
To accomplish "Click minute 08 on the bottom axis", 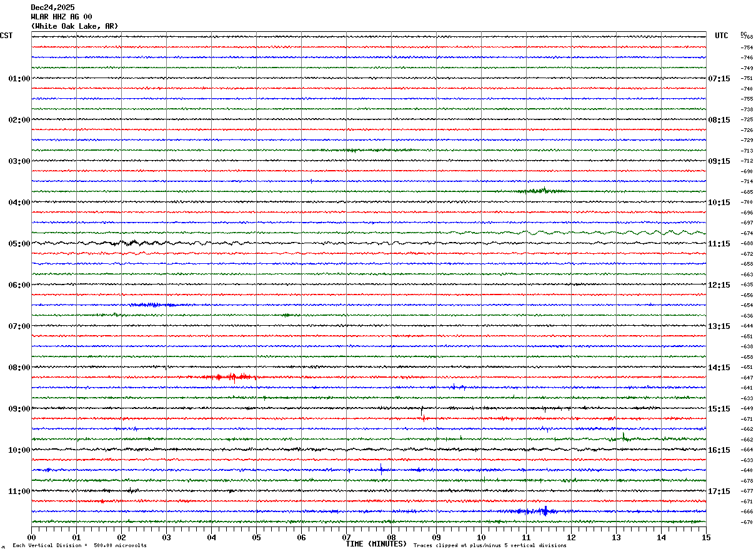I will 392,537.
